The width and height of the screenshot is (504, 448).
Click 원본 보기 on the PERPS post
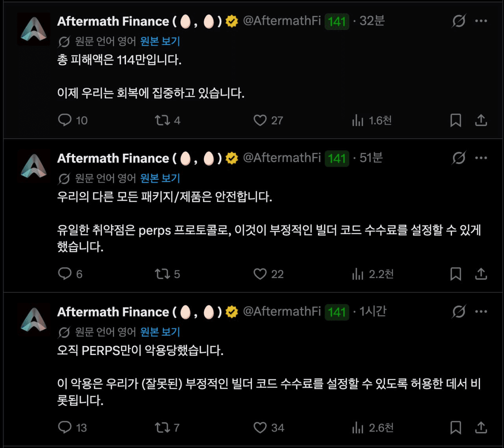[x=160, y=332]
